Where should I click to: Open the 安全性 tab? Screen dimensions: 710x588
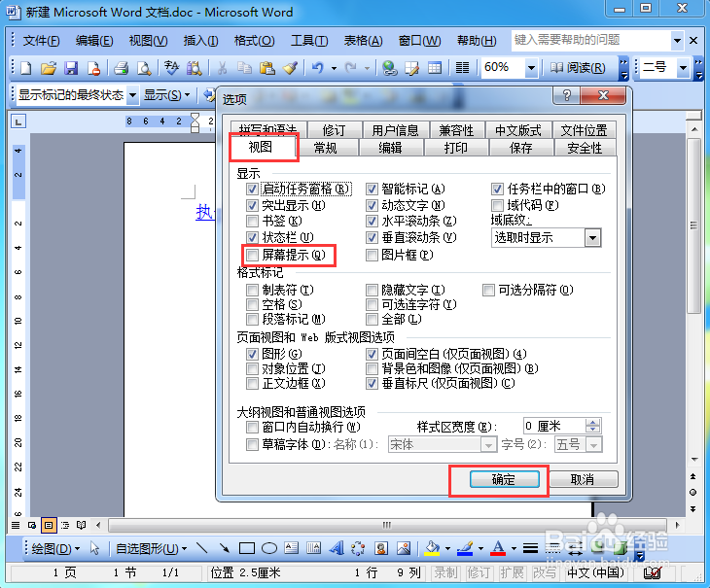[x=585, y=149]
